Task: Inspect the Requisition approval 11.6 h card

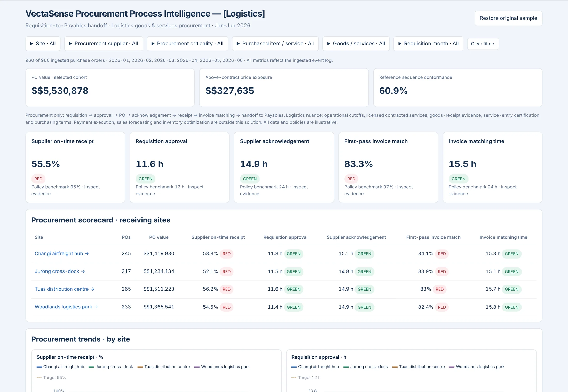Action: [x=179, y=167]
